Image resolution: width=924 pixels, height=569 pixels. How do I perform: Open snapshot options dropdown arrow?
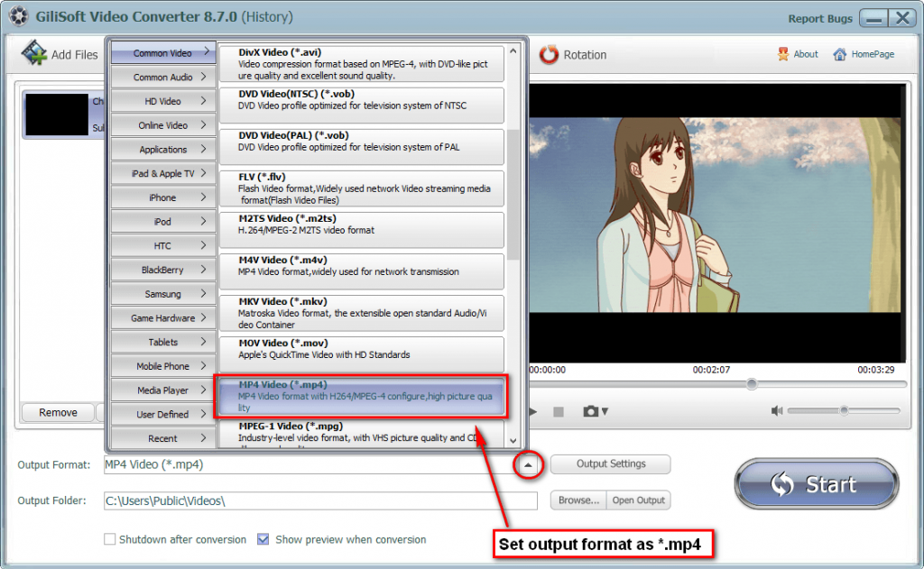(605, 411)
